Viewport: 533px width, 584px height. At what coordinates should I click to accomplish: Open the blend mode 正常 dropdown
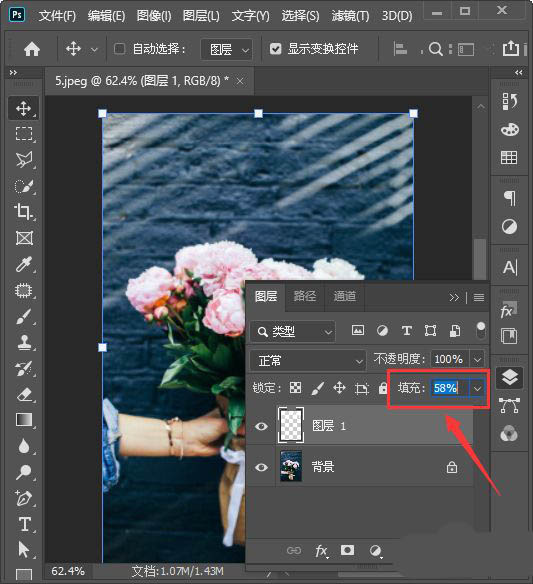[308, 361]
